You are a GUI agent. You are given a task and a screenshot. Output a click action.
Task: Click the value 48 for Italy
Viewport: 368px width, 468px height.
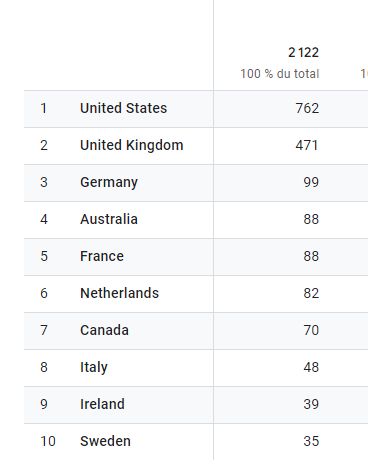click(311, 367)
